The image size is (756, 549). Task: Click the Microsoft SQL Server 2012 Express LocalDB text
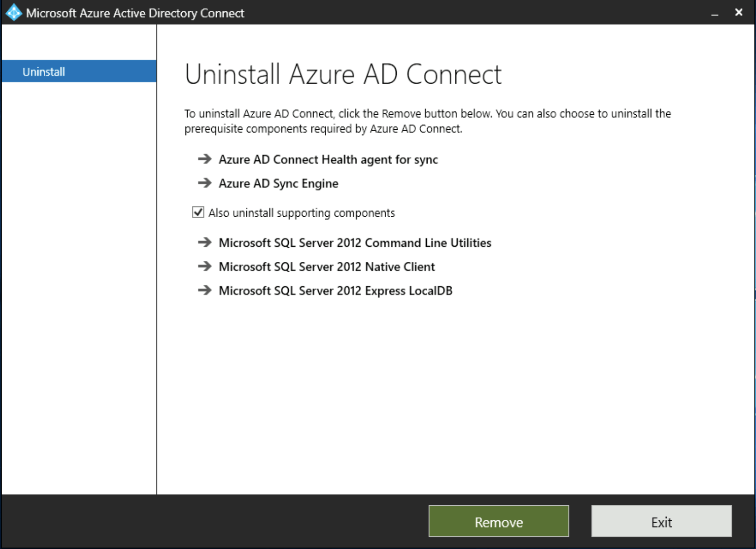335,290
